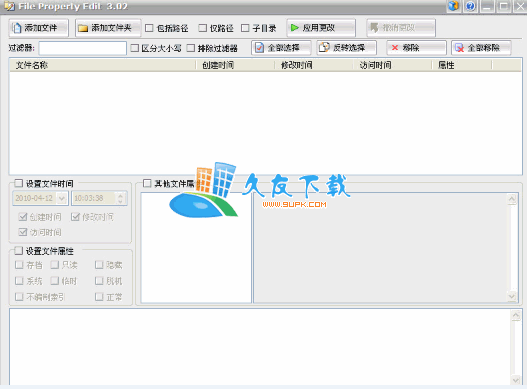Toggle the 创建时间 creation time checkbox
This screenshot has width=527, height=389.
coord(23,217)
